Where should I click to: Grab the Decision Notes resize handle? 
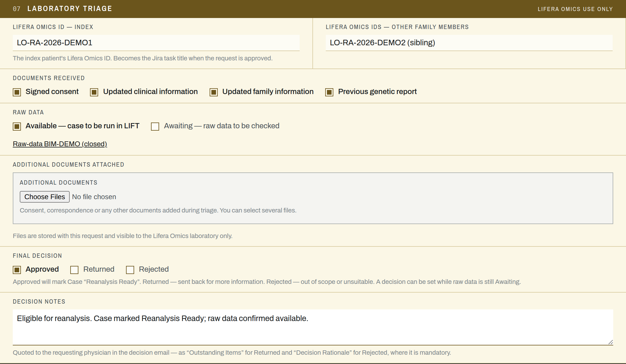pyautogui.click(x=610, y=343)
